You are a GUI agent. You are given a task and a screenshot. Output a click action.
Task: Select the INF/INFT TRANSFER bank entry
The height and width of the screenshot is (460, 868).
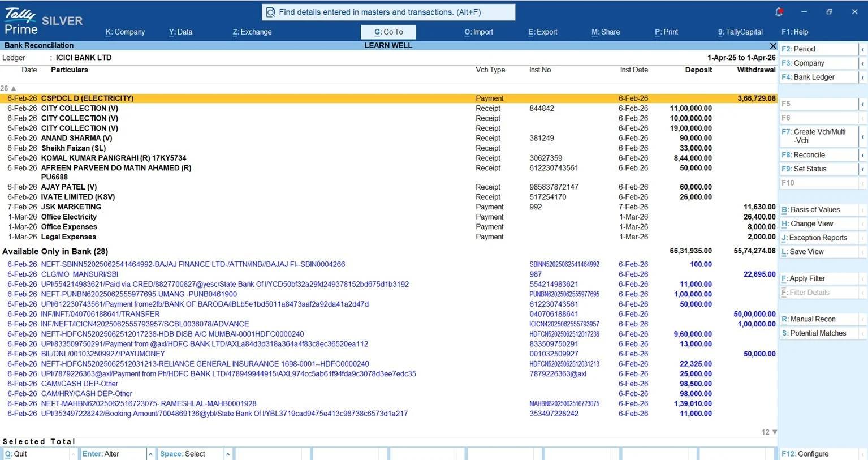click(388, 315)
